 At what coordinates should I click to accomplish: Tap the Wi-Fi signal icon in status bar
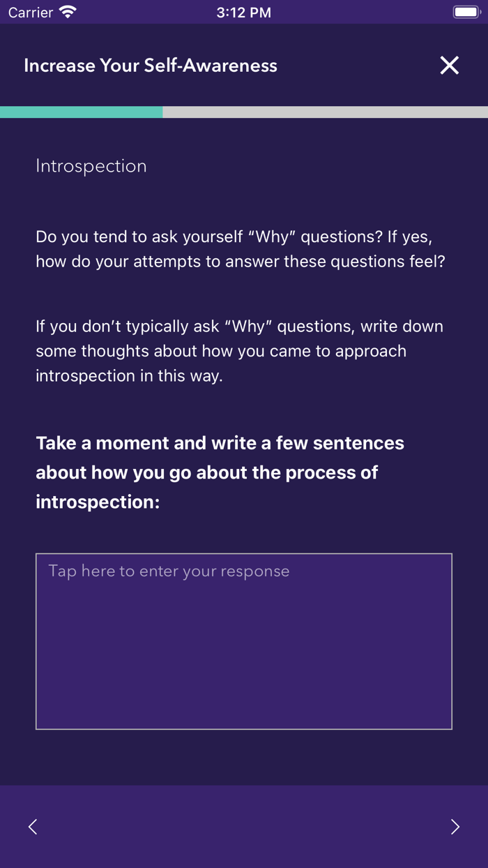68,13
